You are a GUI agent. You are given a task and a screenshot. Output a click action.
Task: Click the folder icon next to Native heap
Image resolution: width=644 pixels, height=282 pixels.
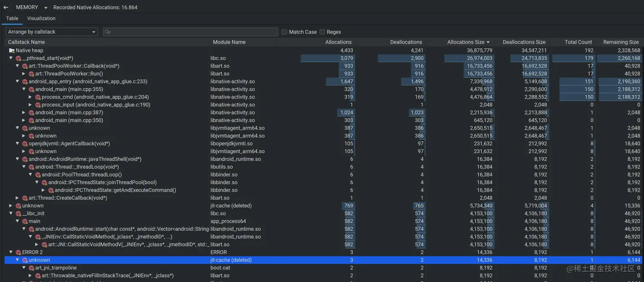(11, 50)
